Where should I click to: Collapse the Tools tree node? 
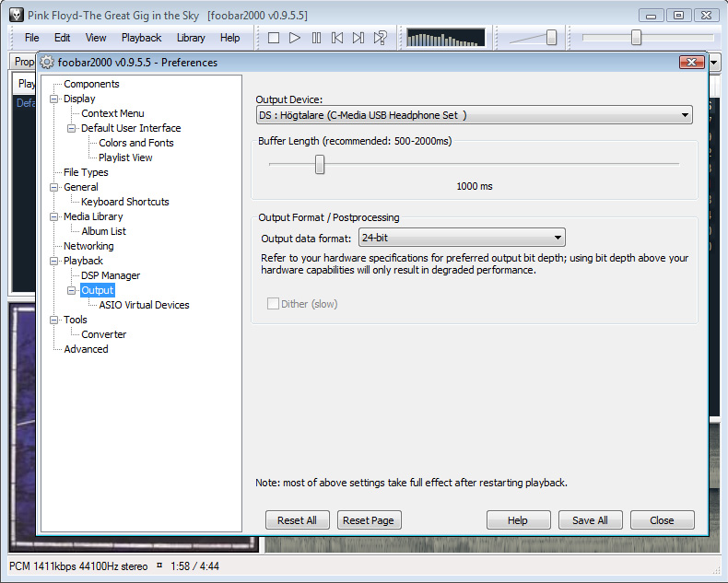pos(54,320)
